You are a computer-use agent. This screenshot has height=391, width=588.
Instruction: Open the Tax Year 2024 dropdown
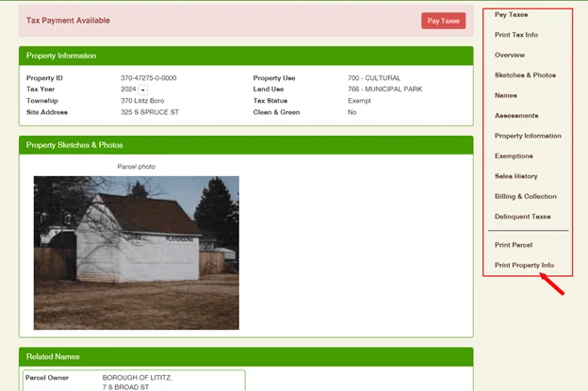[143, 90]
